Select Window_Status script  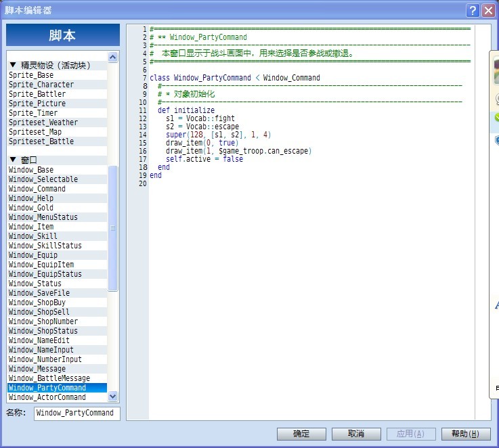pos(58,284)
